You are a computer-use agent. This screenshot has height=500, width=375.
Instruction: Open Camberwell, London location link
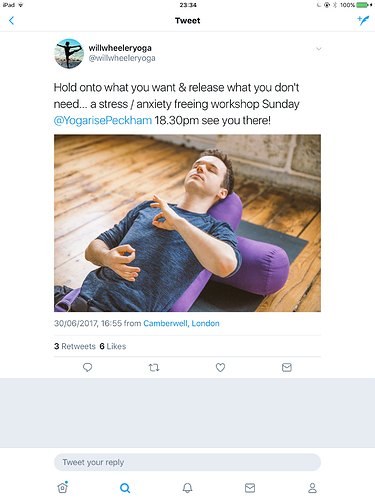click(x=181, y=323)
